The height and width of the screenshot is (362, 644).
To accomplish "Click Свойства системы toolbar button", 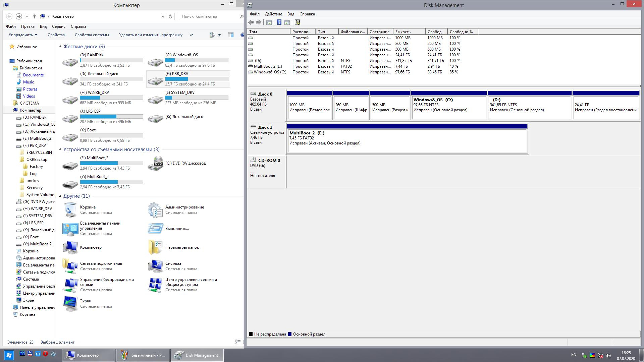I will 92,35.
